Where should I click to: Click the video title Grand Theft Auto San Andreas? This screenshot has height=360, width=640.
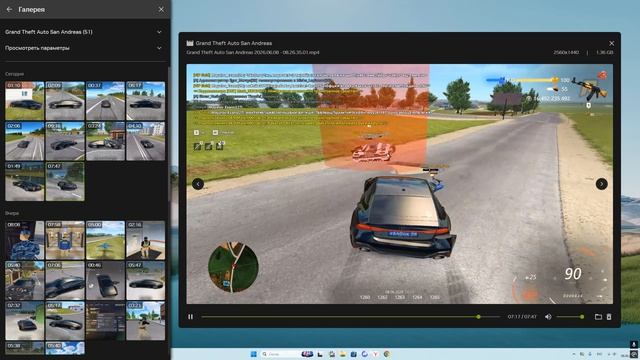(x=233, y=43)
